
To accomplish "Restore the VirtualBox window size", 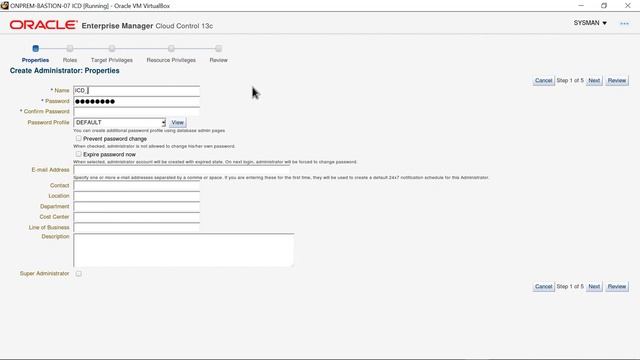I will (x=604, y=6).
